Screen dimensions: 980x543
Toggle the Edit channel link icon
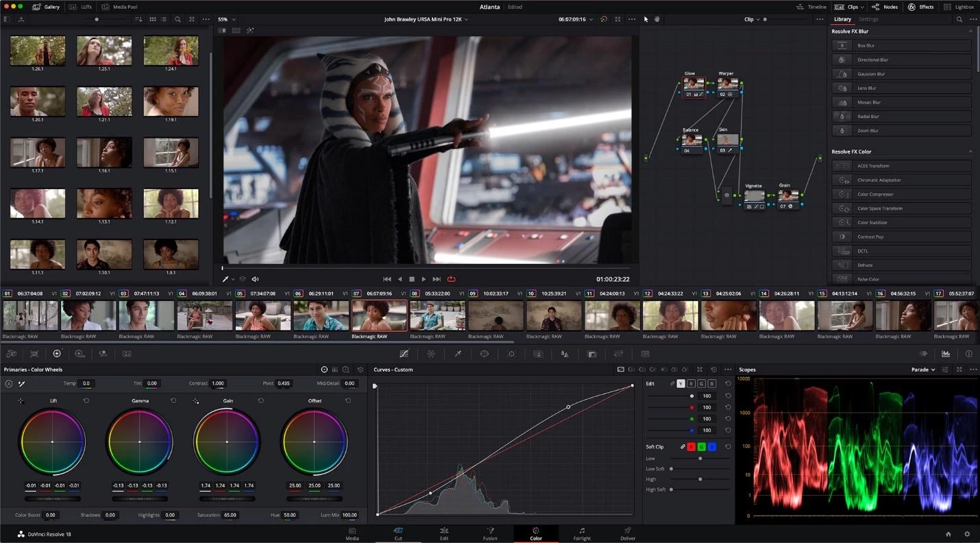pos(672,384)
